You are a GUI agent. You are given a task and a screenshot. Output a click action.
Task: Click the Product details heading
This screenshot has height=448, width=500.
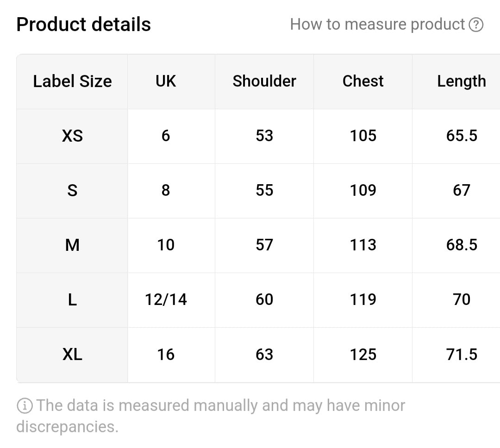click(83, 25)
